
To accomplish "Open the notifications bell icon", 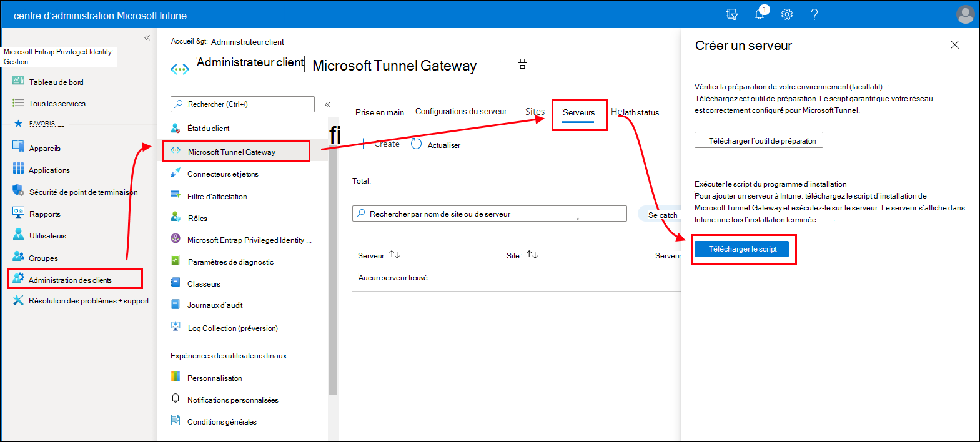I will click(760, 14).
